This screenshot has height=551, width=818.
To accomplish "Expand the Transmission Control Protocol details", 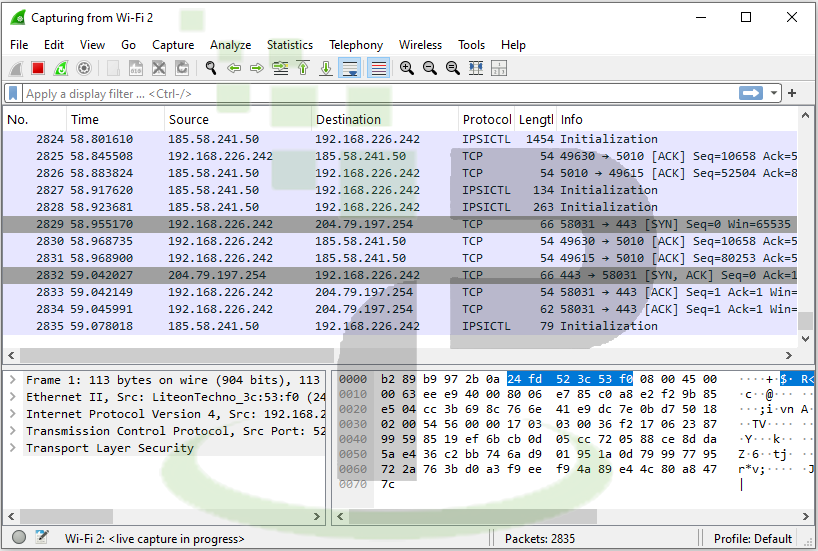I will [x=12, y=431].
